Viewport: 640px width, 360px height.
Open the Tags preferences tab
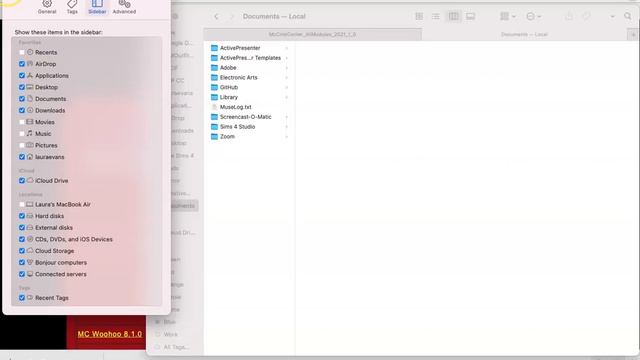click(72, 7)
